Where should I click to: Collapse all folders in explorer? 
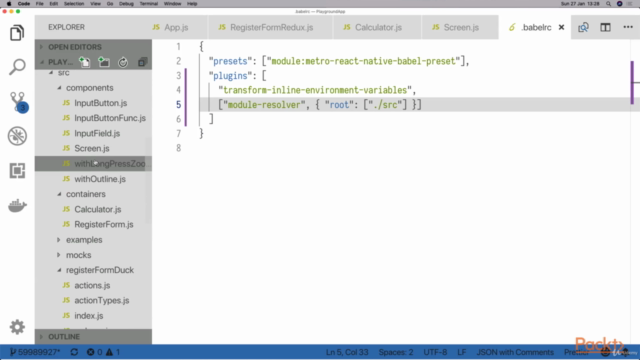click(x=142, y=62)
